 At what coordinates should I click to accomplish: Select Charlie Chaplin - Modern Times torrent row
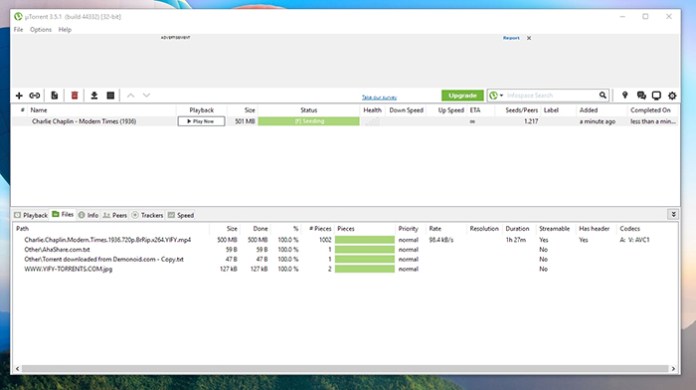[x=345, y=121]
